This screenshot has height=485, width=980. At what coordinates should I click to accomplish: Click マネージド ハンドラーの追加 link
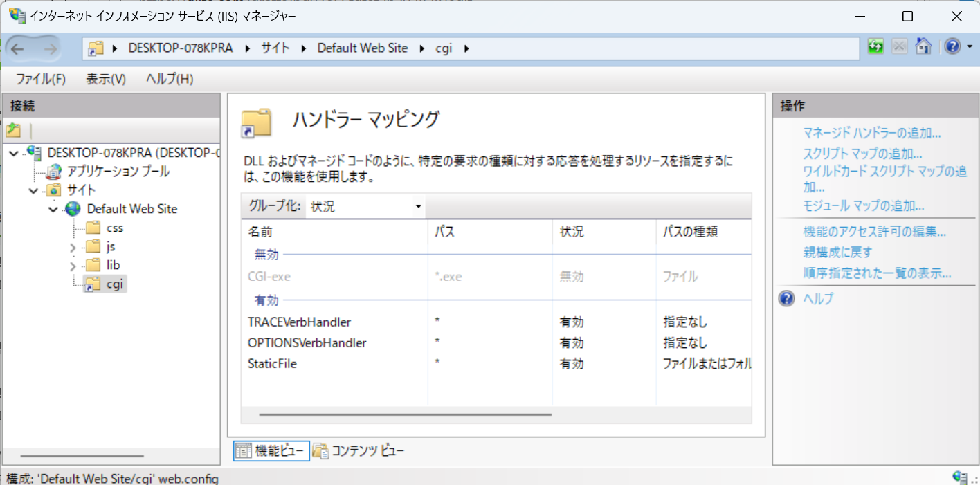872,134
